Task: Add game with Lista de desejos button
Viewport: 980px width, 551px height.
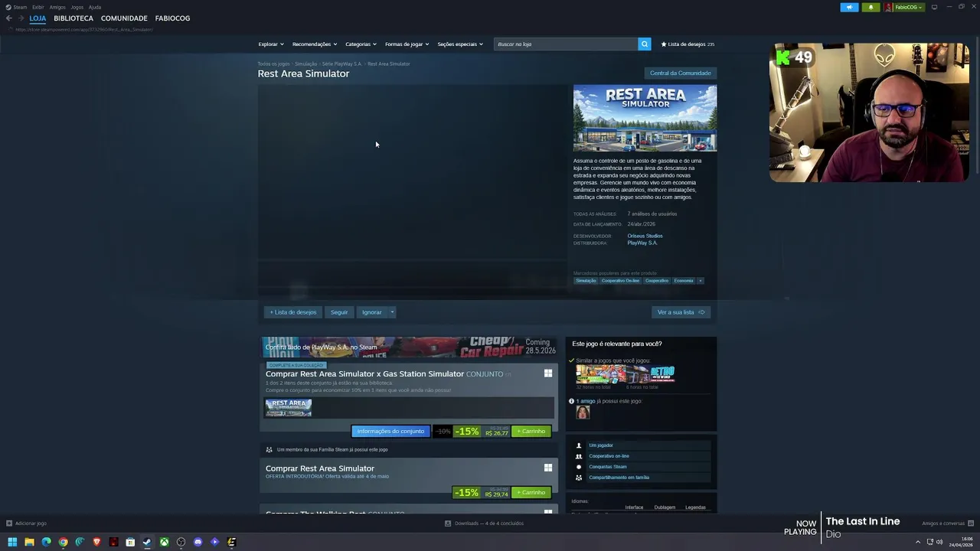Action: (292, 312)
